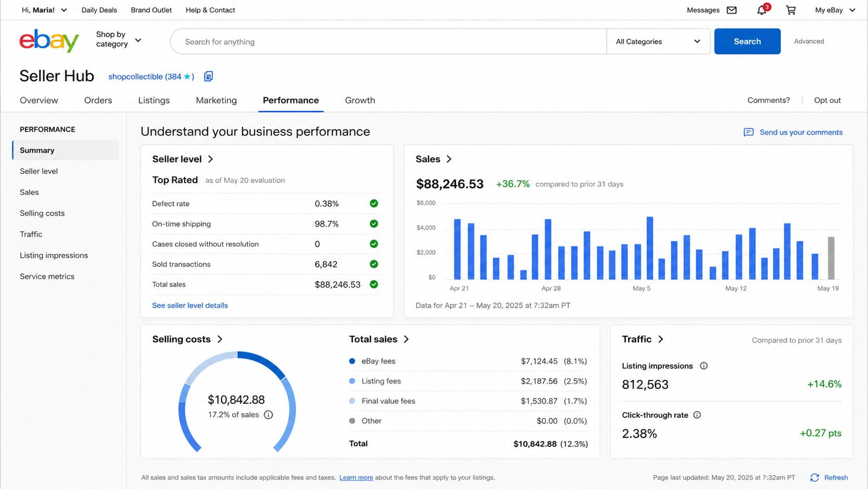Open the Seller level card chevron
The height and width of the screenshot is (489, 868).
210,159
